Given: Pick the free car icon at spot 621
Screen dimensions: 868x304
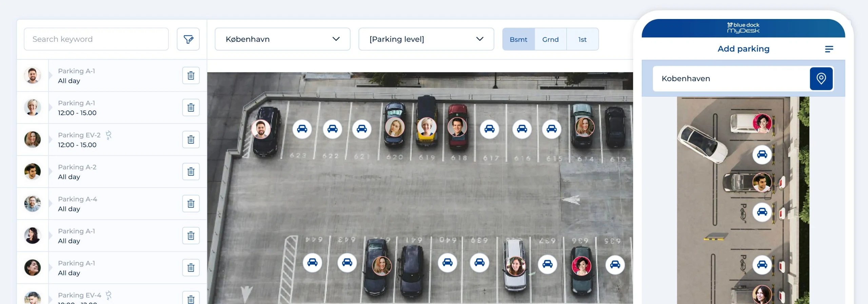Looking at the screenshot, I should point(362,129).
